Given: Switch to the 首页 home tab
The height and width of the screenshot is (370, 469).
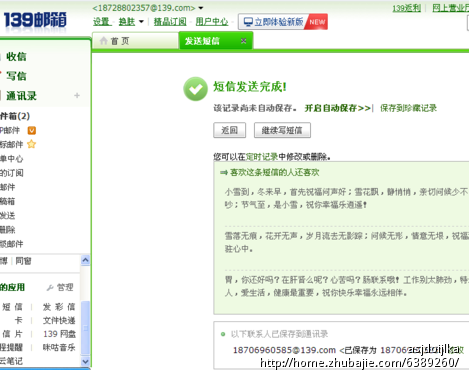Looking at the screenshot, I should 134,41.
